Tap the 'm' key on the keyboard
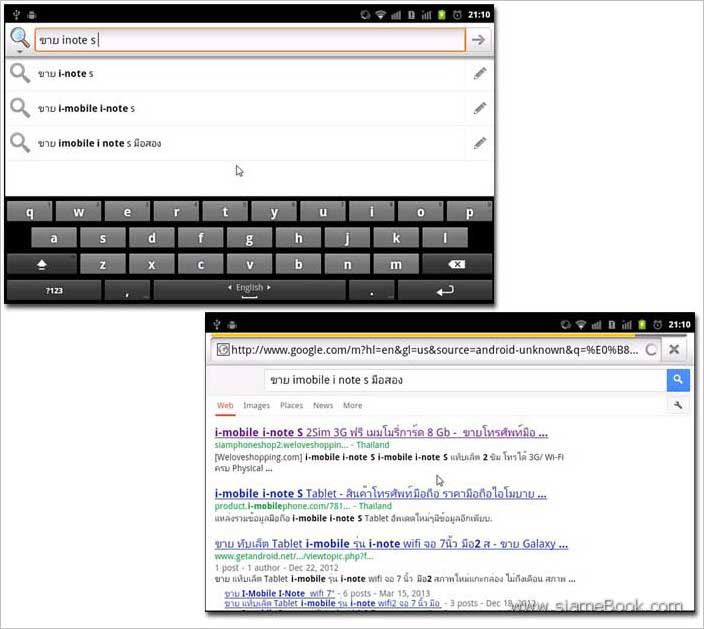The image size is (704, 629). coord(396,264)
